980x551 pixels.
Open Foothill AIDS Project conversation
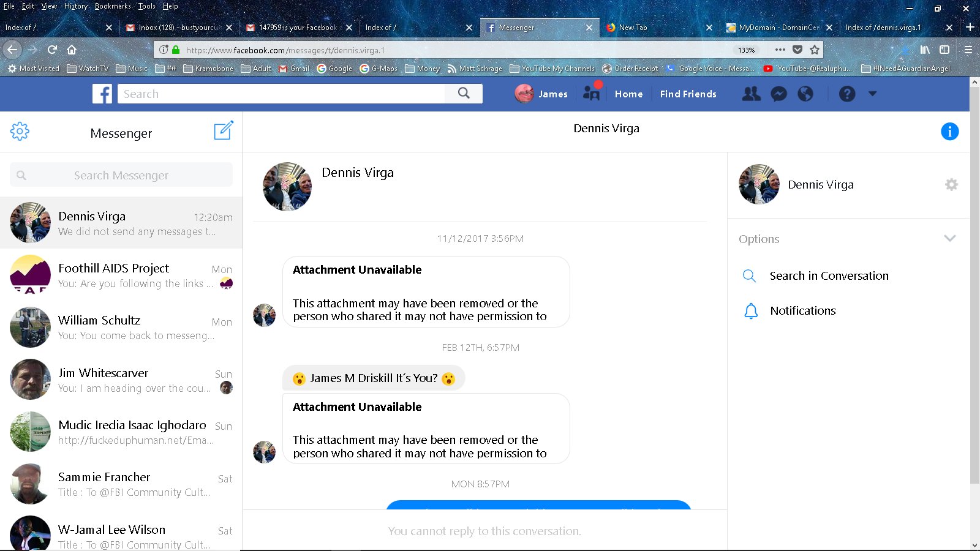pyautogui.click(x=121, y=275)
